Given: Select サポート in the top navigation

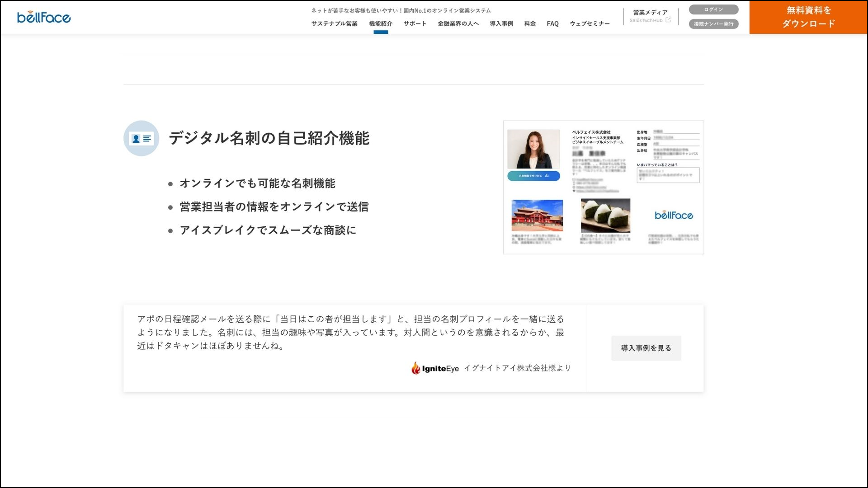Looking at the screenshot, I should click(x=414, y=23).
